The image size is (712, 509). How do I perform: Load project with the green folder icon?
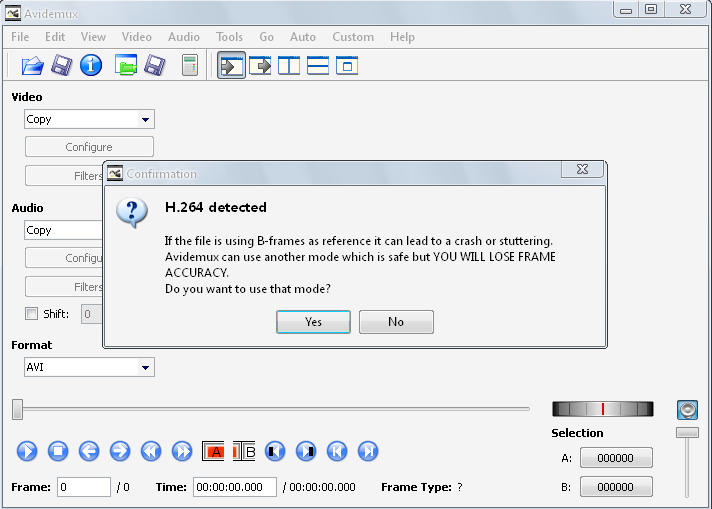coord(126,65)
